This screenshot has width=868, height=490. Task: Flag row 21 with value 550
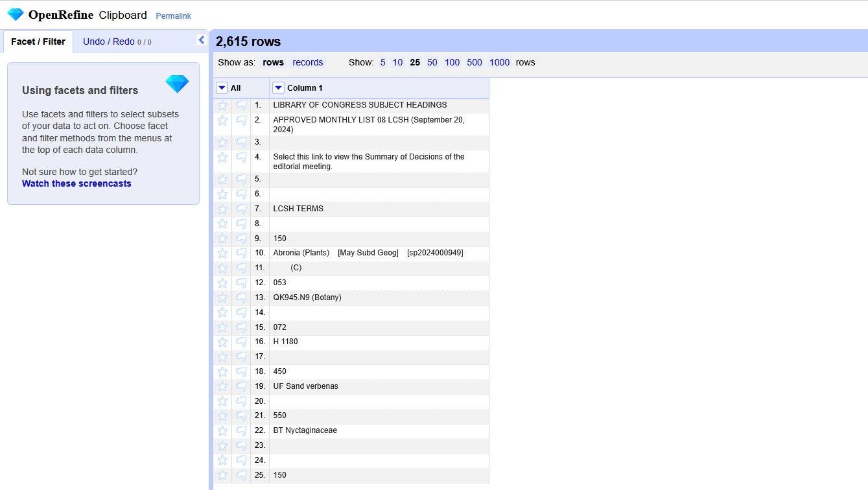tap(241, 415)
